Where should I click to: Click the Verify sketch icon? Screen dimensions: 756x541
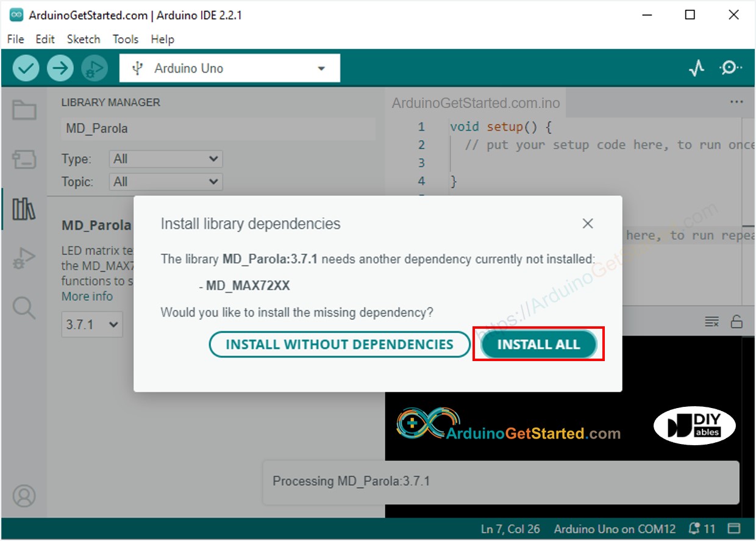coord(26,68)
